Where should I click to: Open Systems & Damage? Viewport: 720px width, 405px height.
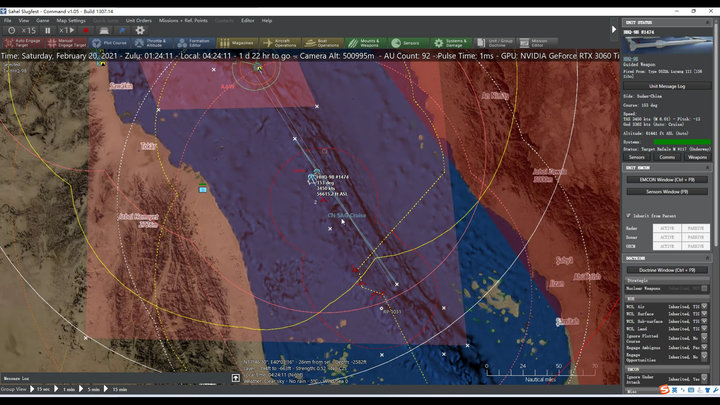pos(450,43)
